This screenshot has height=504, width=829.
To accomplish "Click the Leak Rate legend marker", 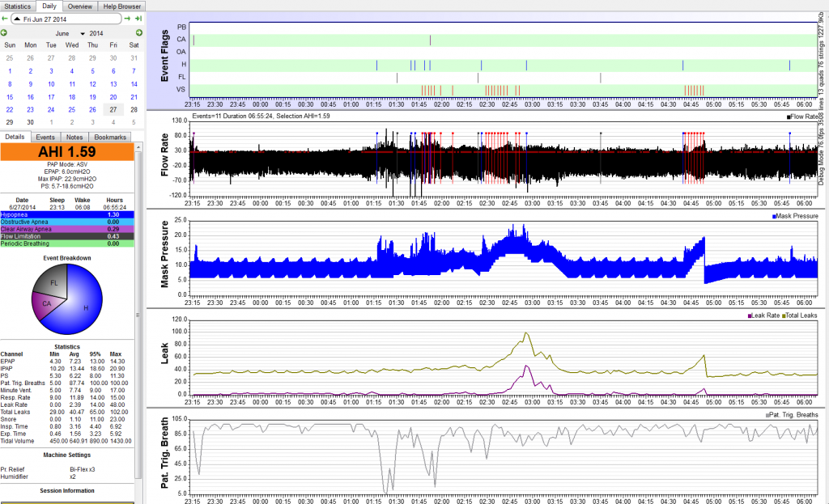I will click(x=752, y=314).
